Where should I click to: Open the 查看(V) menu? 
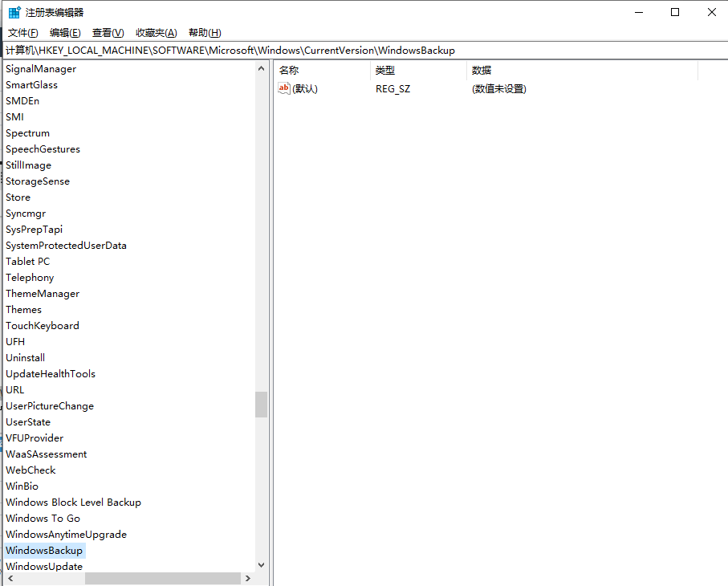[108, 32]
